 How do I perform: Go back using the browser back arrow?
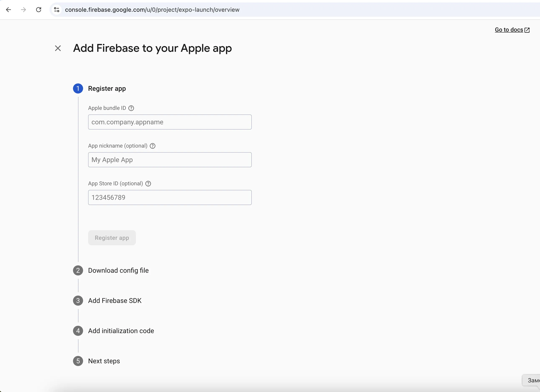pyautogui.click(x=9, y=10)
